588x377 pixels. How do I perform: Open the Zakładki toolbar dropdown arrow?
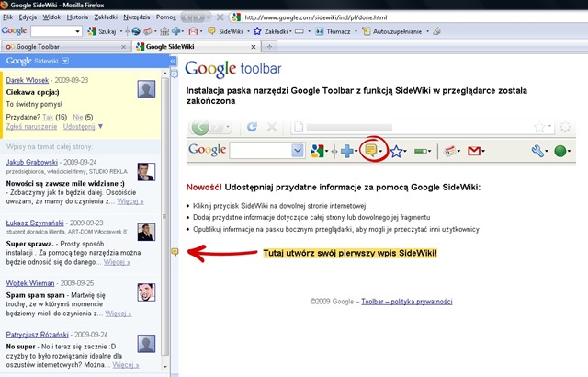[x=290, y=31]
